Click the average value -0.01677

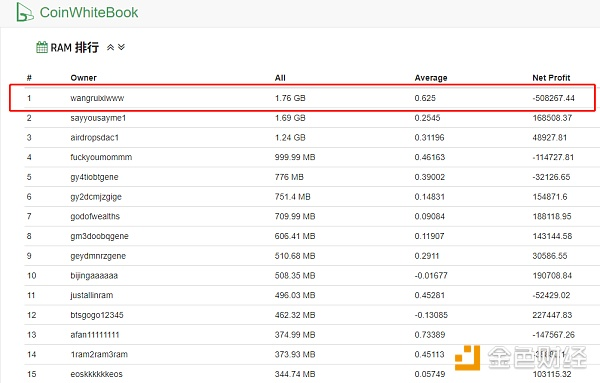pos(431,275)
